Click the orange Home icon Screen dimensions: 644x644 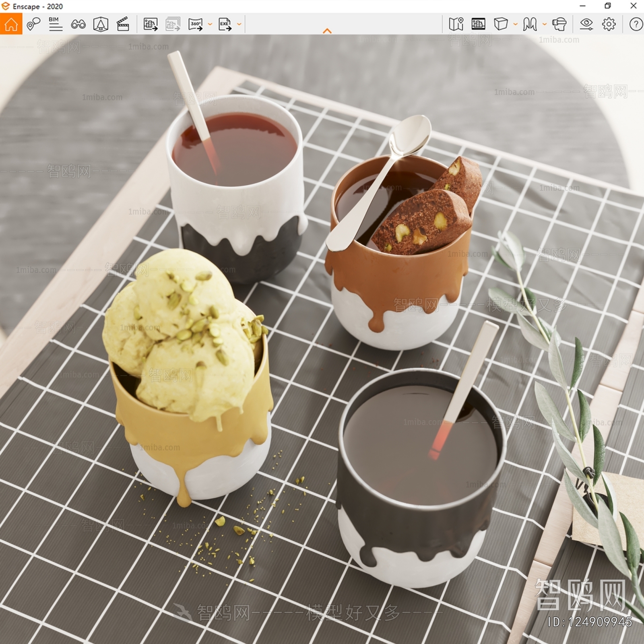point(11,24)
